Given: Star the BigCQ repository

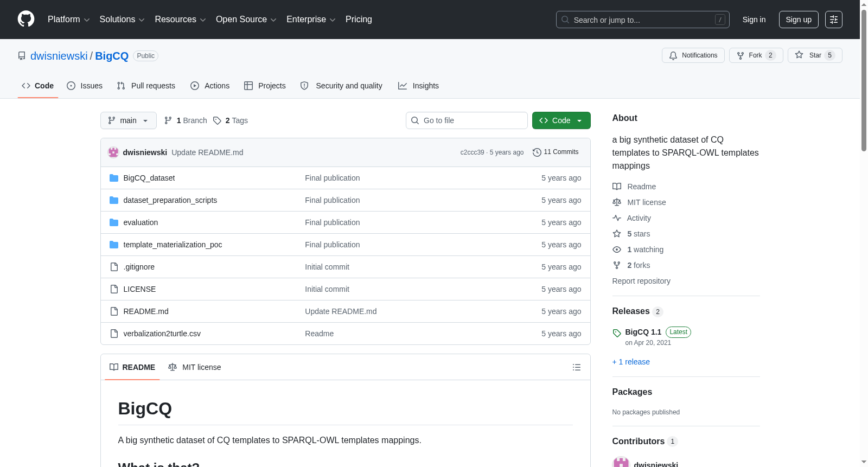Looking at the screenshot, I should 815,55.
